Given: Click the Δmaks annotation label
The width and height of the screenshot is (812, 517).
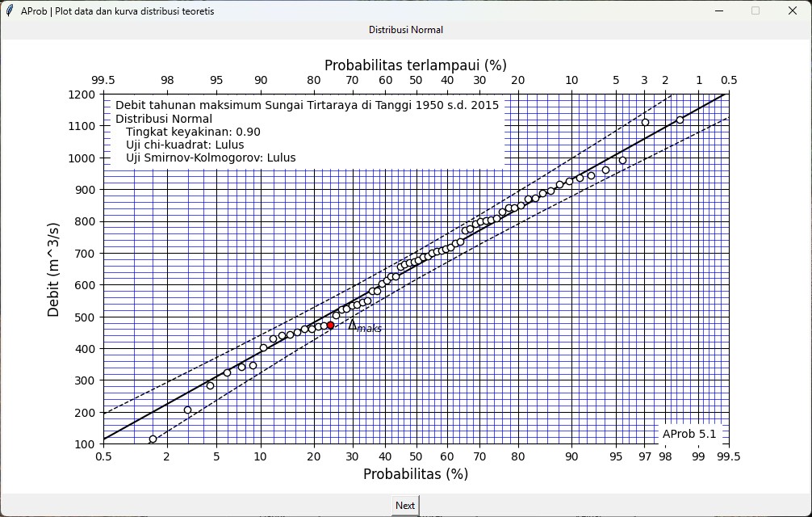Looking at the screenshot, I should [x=364, y=326].
